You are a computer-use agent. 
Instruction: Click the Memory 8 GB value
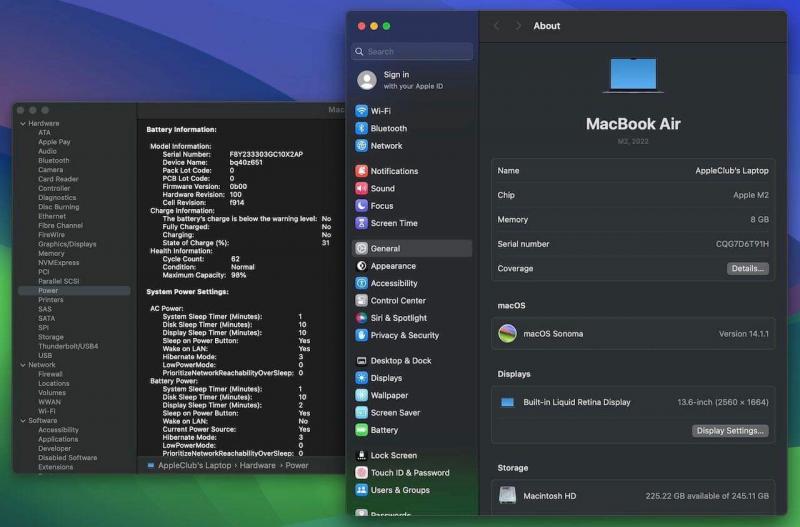759,220
